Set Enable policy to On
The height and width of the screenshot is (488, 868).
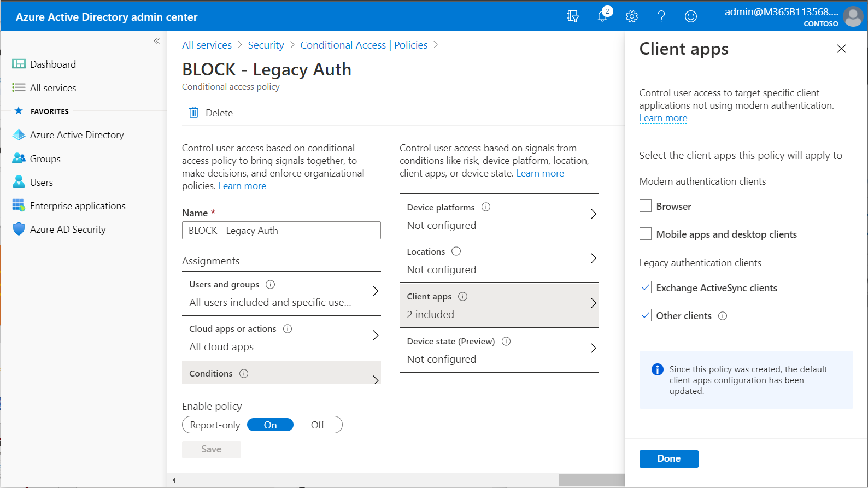tap(271, 425)
